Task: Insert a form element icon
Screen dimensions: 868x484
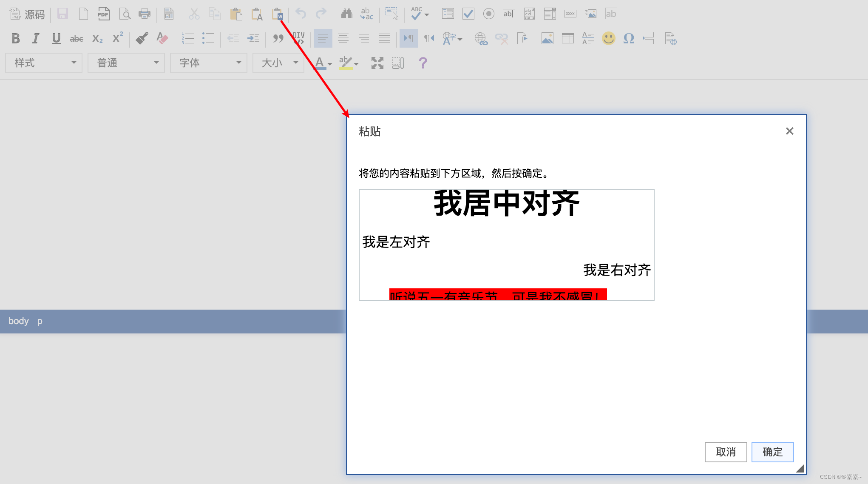Action: 448,14
